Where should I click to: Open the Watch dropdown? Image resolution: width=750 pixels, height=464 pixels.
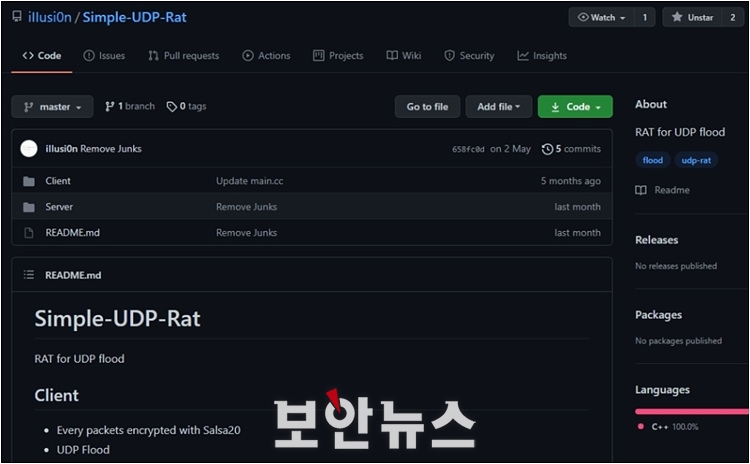[601, 17]
